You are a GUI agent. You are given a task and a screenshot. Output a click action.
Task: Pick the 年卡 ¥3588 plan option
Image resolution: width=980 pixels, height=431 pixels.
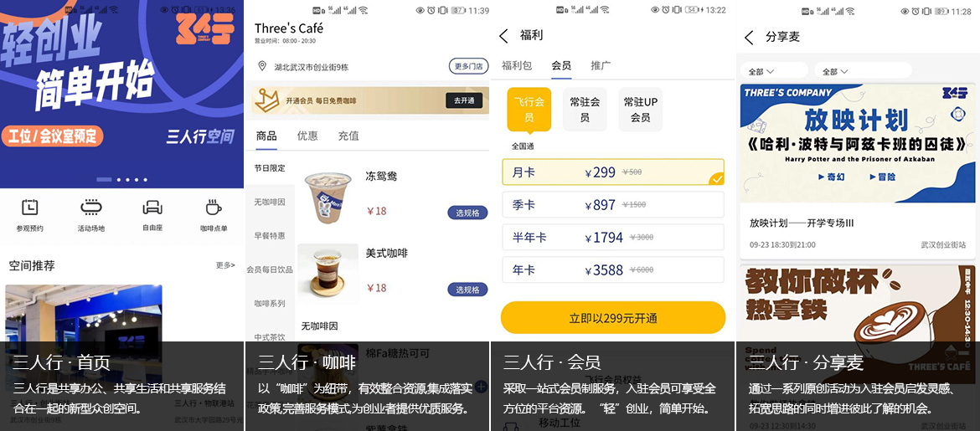(613, 269)
